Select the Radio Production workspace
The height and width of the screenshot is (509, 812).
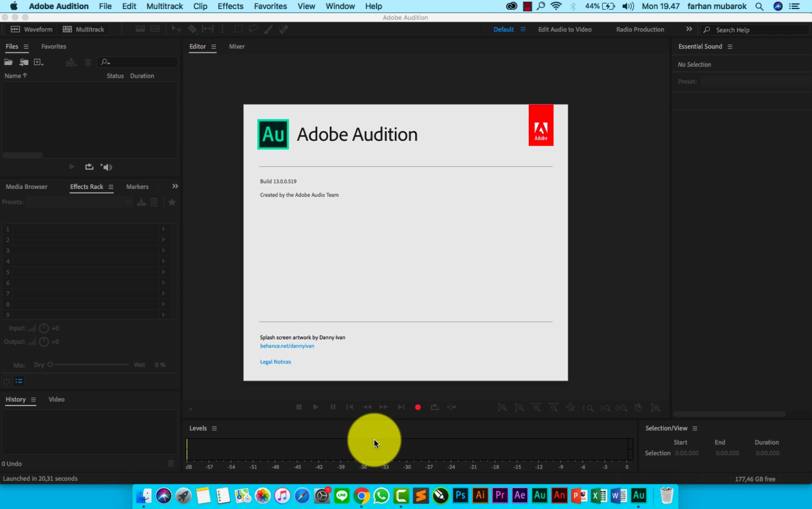click(640, 29)
